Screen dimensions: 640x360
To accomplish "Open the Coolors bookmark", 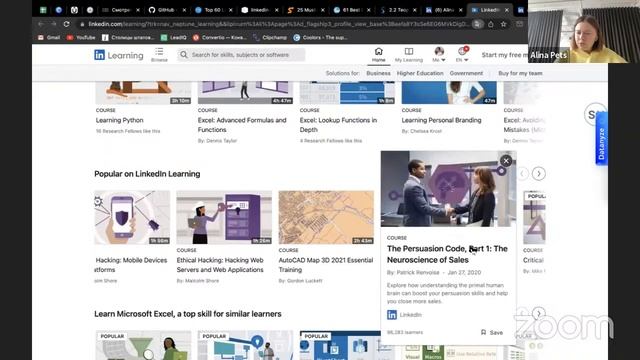I will (320, 37).
